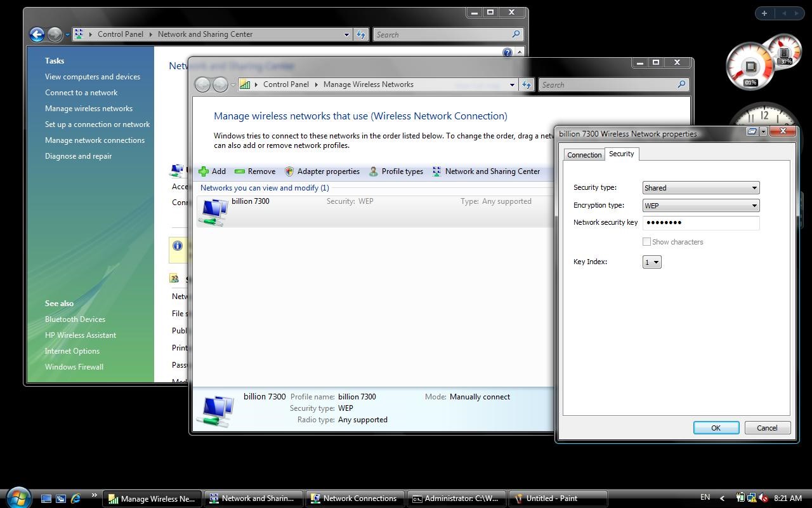The height and width of the screenshot is (508, 812).
Task: Click the Network security key field
Action: (701, 223)
